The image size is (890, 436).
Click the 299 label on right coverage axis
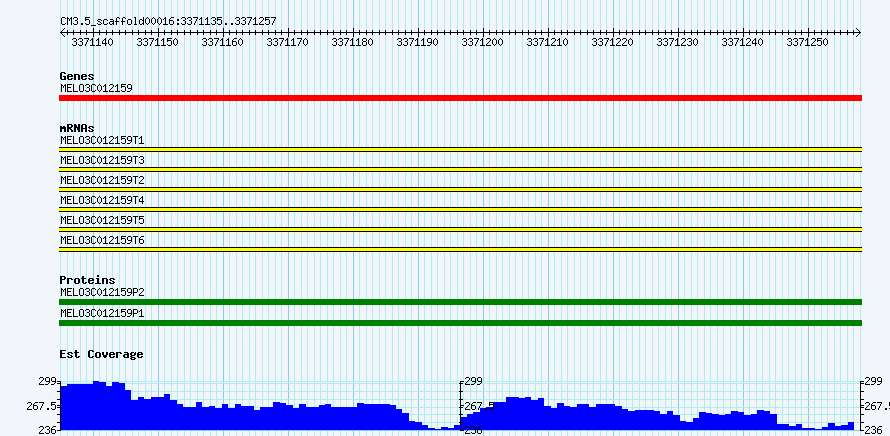click(875, 381)
